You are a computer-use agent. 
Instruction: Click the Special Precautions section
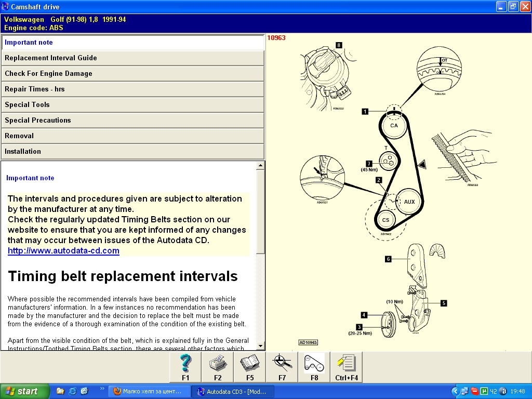pyautogui.click(x=132, y=121)
